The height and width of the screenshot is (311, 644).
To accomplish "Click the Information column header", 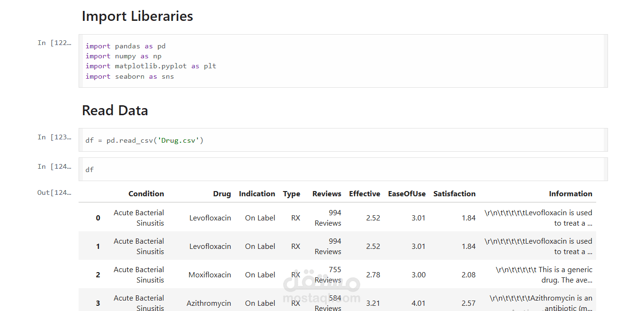I will pyautogui.click(x=571, y=193).
